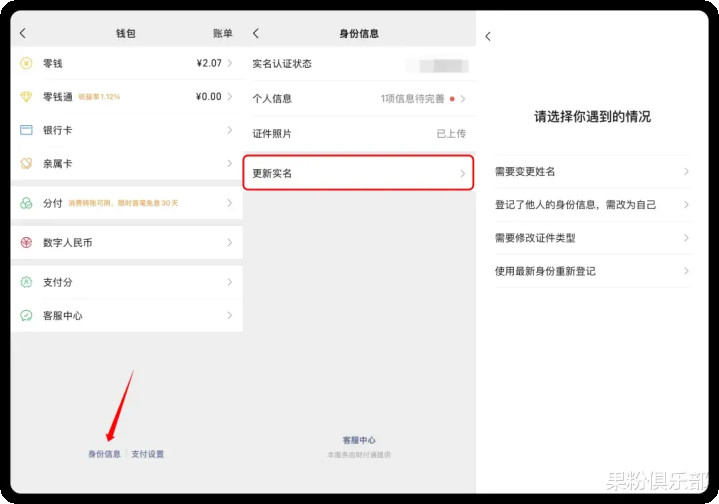Image resolution: width=719 pixels, height=504 pixels.
Task: Expand the 使用最新身份重新登记 chevron
Action: pos(686,271)
